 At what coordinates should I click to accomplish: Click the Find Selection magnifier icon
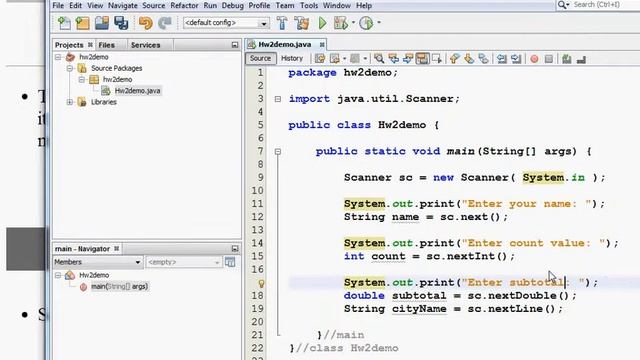pos(379,59)
